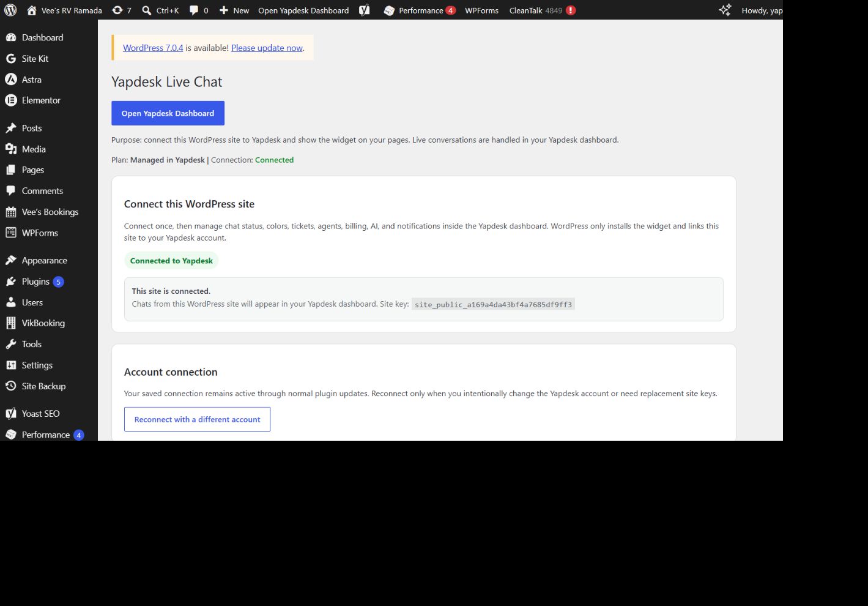Click the New content admin bar item
The height and width of the screenshot is (606, 868).
tap(234, 10)
